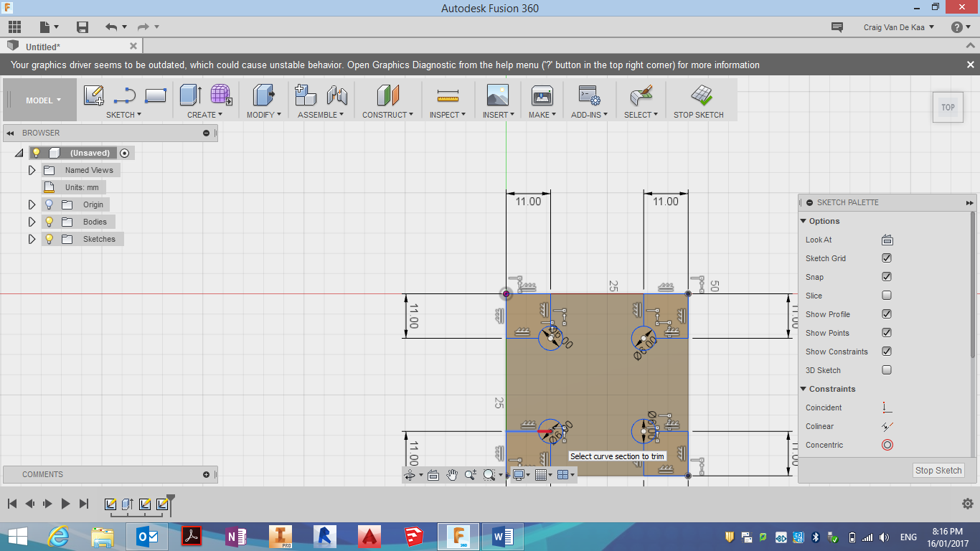Choose the Extrude tool icon
The image size is (980, 551).
(190, 95)
